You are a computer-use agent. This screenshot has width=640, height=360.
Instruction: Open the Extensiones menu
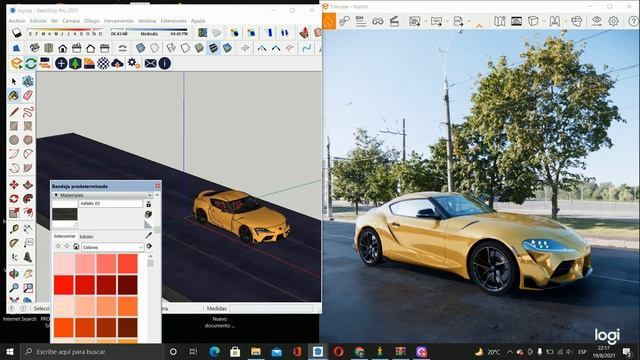(173, 21)
